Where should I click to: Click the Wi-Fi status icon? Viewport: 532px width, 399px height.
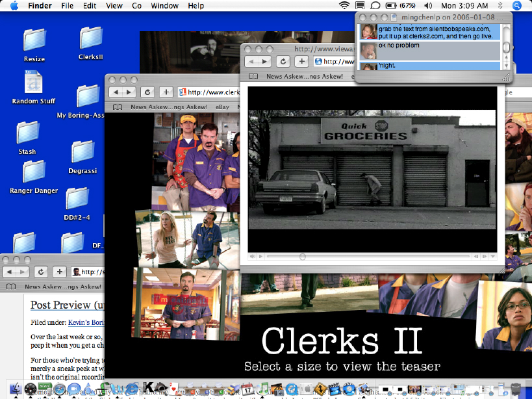344,6
